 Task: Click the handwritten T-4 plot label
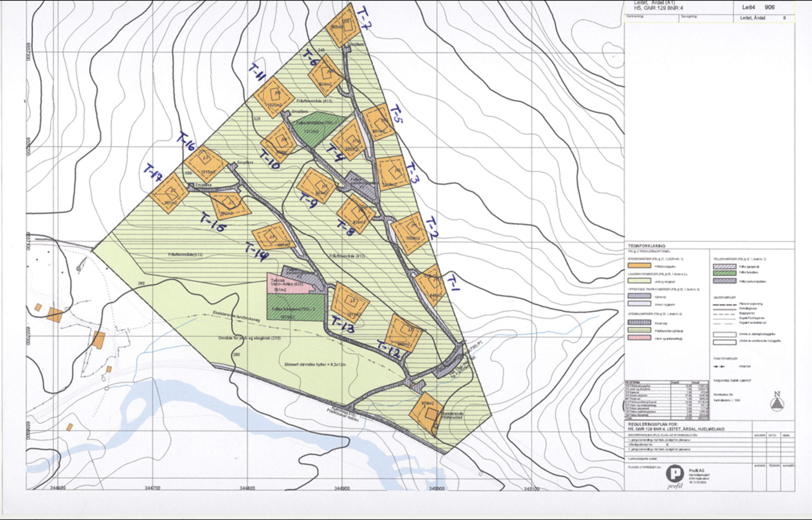tap(335, 154)
